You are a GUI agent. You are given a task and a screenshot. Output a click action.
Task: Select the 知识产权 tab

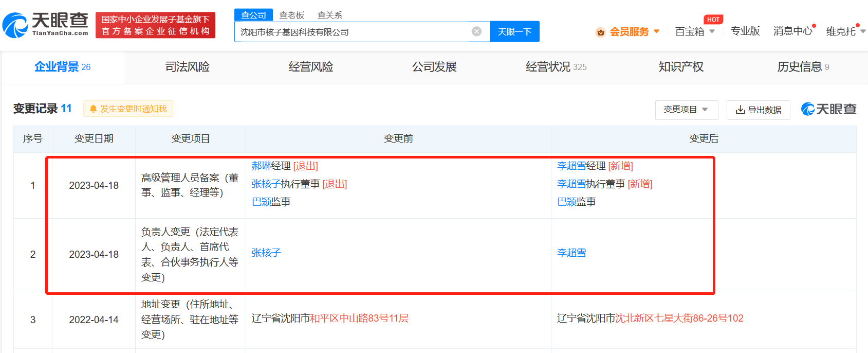tap(681, 67)
